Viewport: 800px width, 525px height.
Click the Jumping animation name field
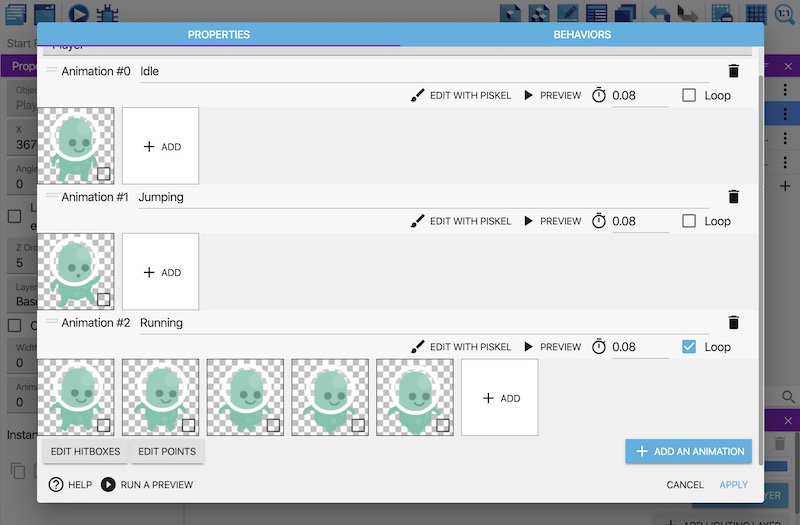pos(420,197)
